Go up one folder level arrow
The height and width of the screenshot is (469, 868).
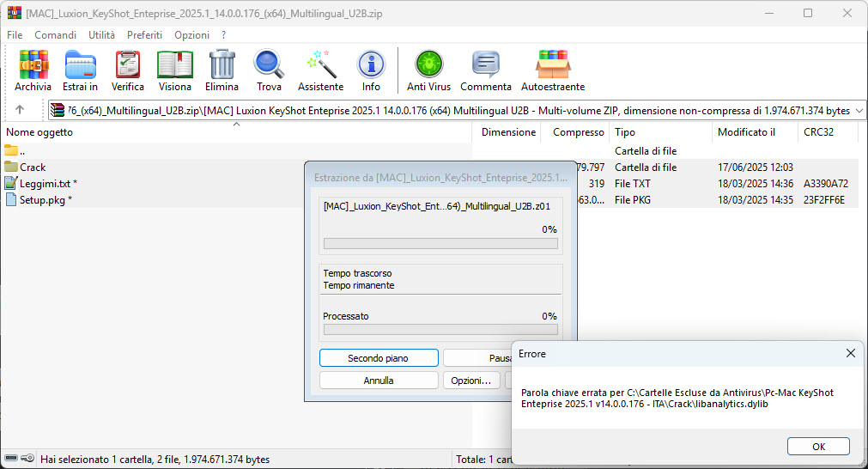click(20, 110)
